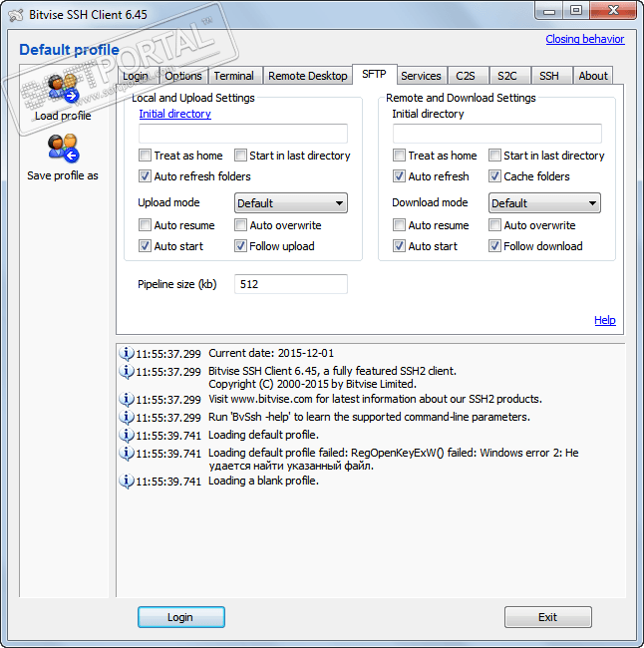Click the Login button
The height and width of the screenshot is (648, 644).
(x=181, y=617)
